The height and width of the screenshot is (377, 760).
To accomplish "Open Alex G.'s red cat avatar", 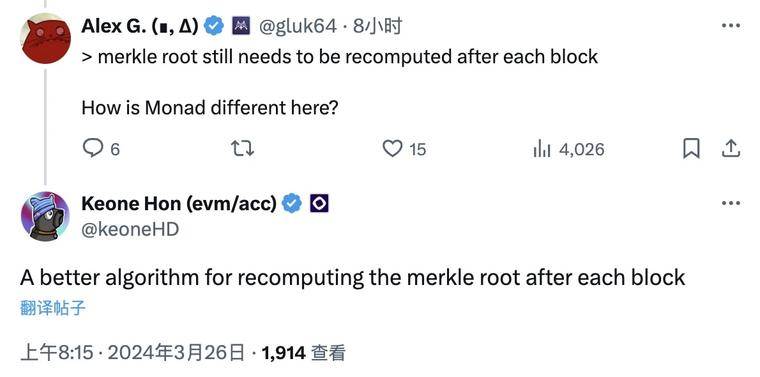I will coord(46,38).
